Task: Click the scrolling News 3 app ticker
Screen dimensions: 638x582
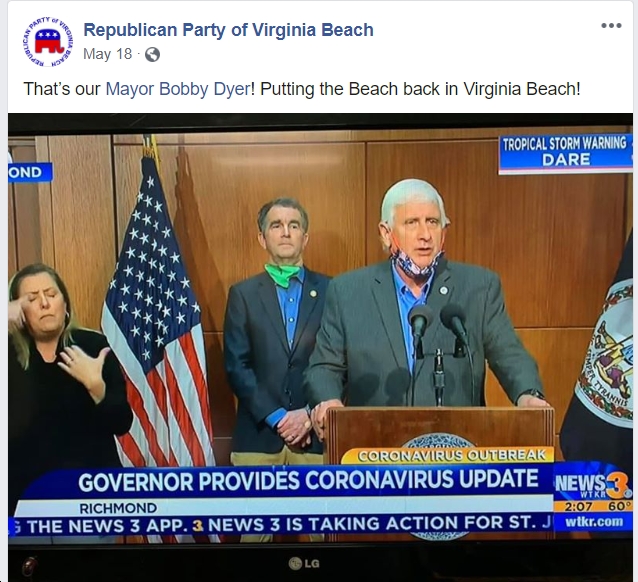Action: [281, 525]
